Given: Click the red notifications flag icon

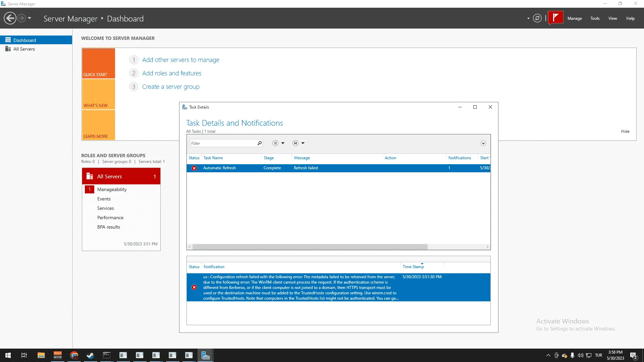Looking at the screenshot, I should (x=555, y=18).
